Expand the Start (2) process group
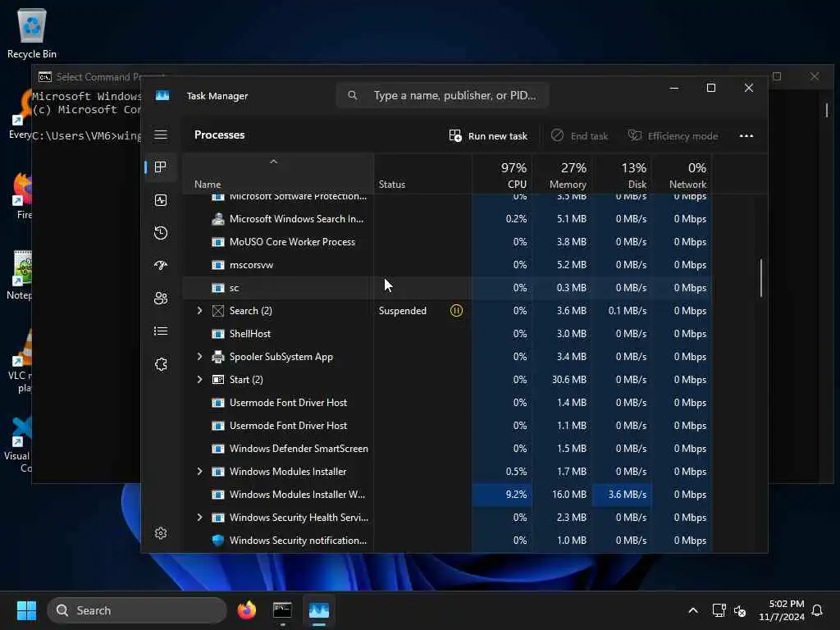840x630 pixels. (200, 379)
